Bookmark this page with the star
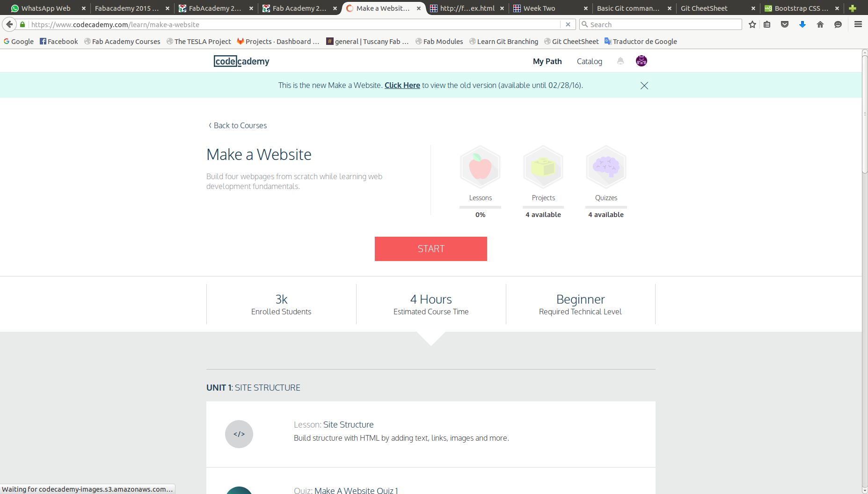This screenshot has height=494, width=868. point(752,24)
